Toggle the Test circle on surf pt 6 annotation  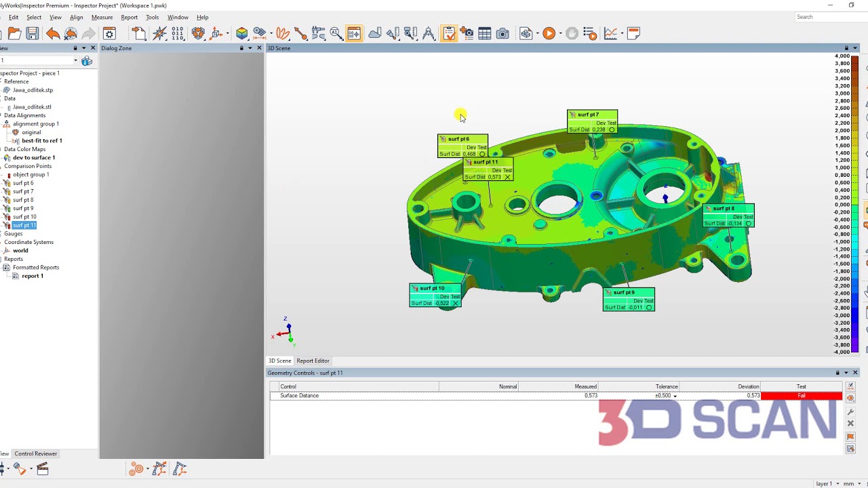(481, 154)
